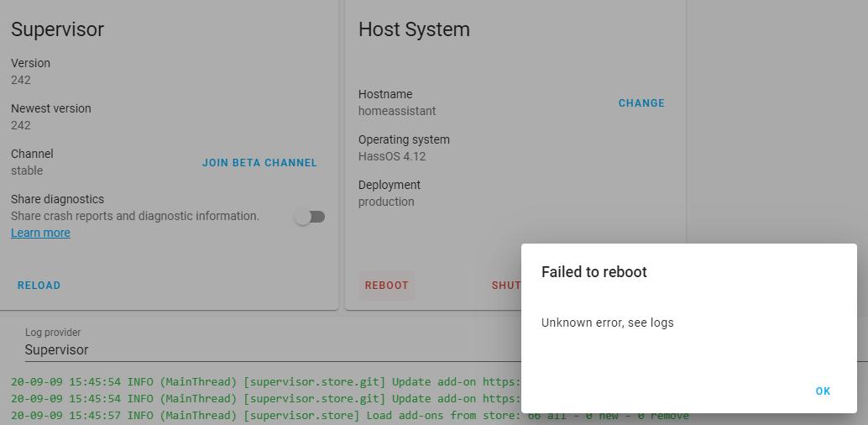The image size is (868, 425).
Task: Click the 'HassOS 4.12' operating system value
Action: pyautogui.click(x=392, y=156)
